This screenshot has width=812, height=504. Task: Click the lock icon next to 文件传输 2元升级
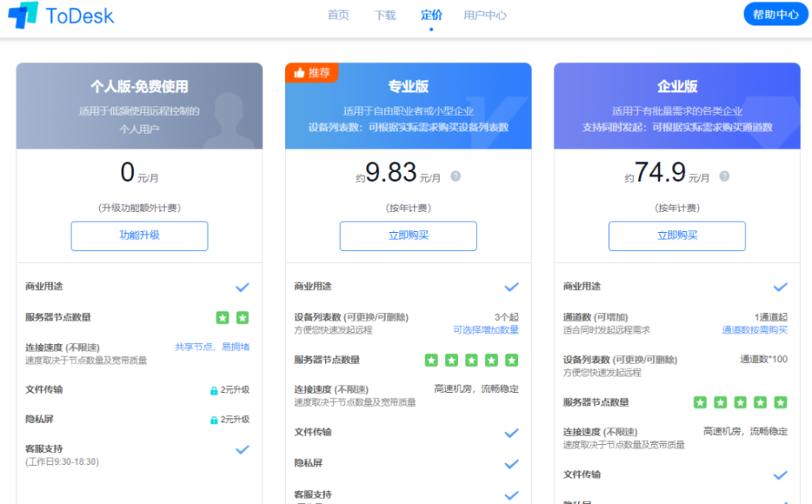coord(214,390)
